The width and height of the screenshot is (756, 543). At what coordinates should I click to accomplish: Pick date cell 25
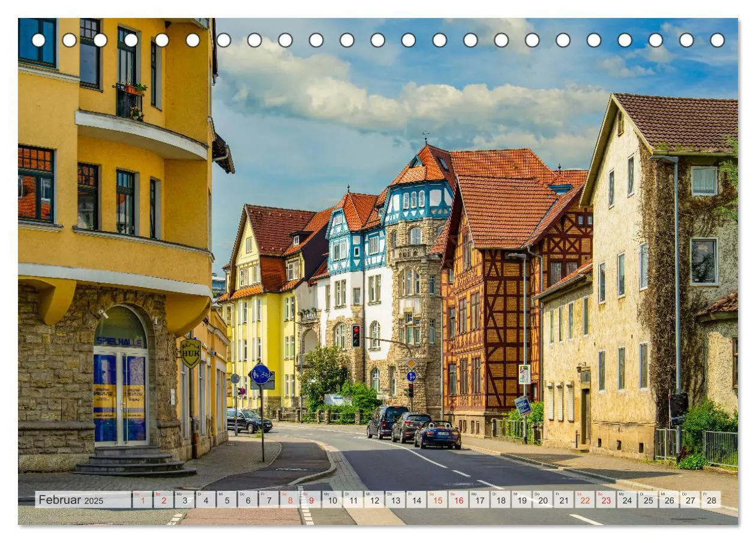pyautogui.click(x=647, y=499)
